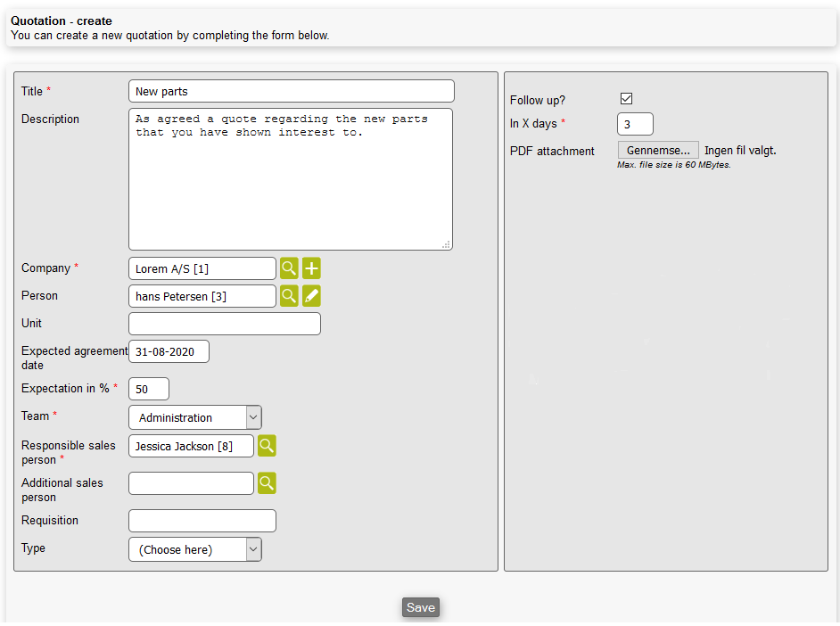Viewport: 840px width, 626px height.
Task: Open the Team dropdown
Action: pyautogui.click(x=195, y=417)
